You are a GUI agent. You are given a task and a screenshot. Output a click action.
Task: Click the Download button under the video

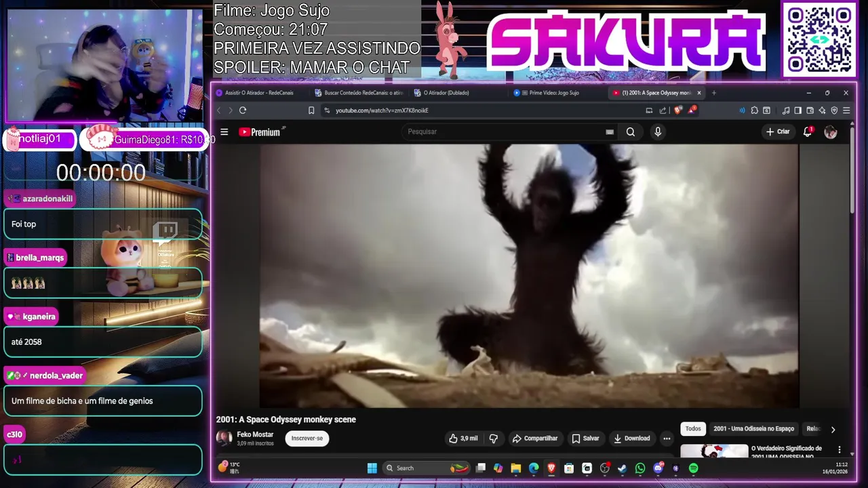coord(632,439)
